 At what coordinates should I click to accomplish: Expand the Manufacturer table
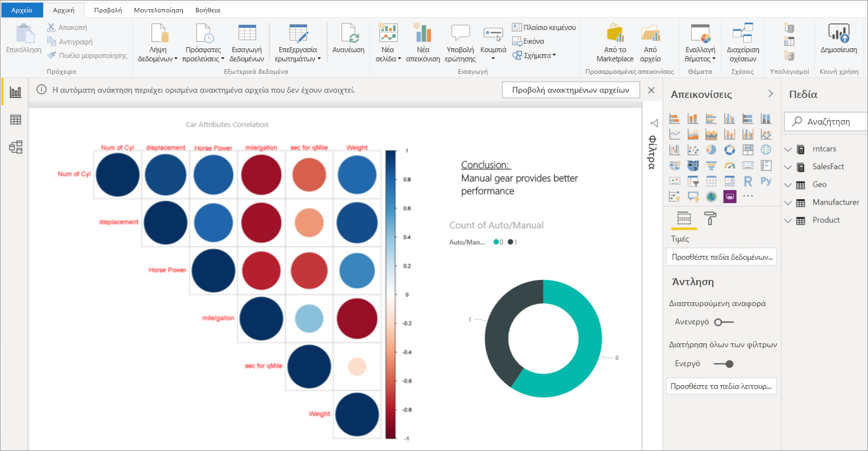coord(788,202)
